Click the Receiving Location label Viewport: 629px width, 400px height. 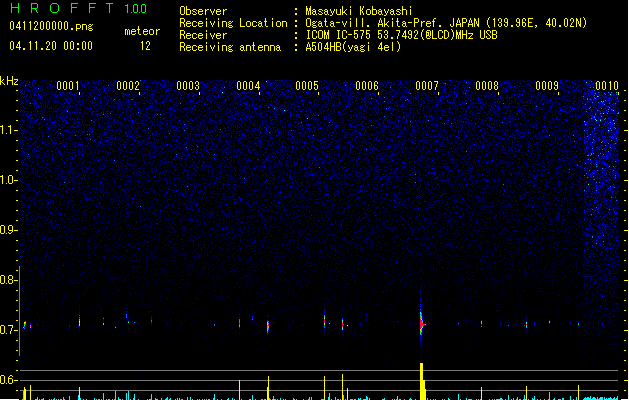point(233,23)
